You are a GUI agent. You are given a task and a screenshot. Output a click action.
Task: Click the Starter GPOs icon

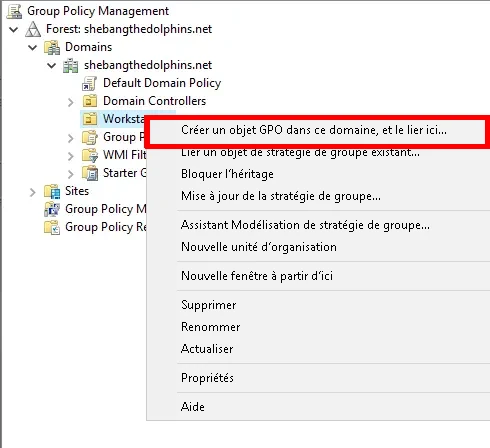pos(90,173)
